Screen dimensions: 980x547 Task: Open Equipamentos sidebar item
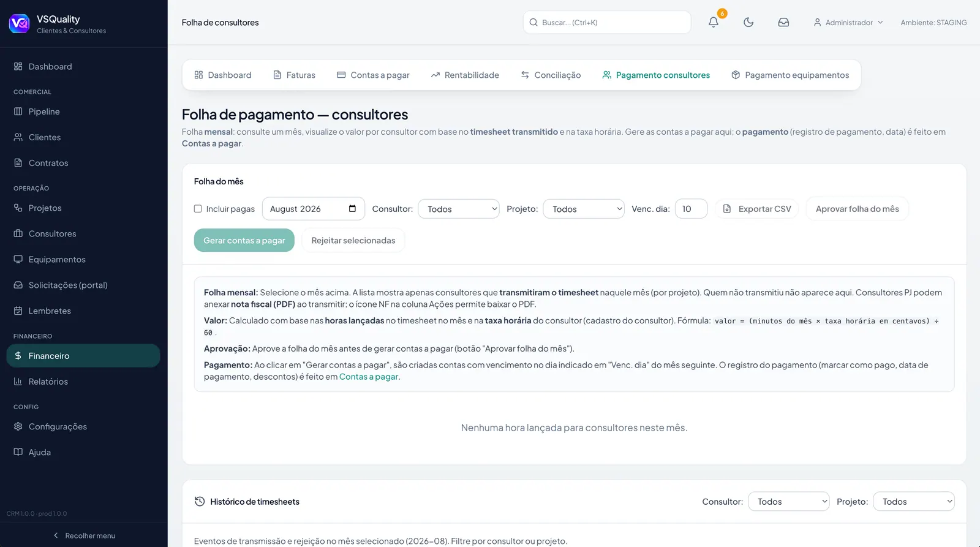point(83,260)
